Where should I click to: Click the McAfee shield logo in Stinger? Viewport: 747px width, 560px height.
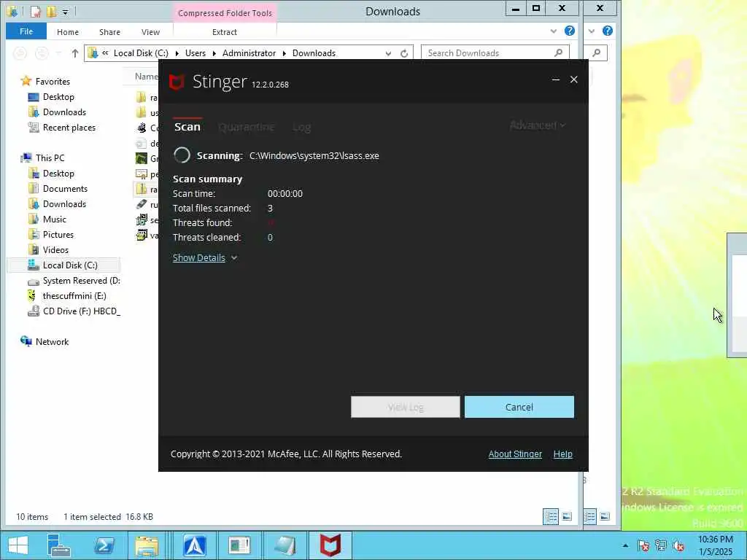(x=177, y=82)
